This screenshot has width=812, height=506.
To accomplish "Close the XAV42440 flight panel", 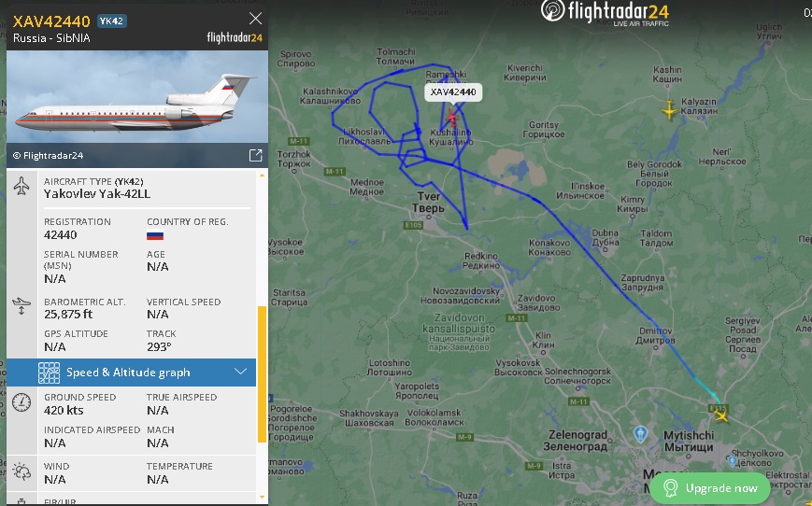I will [255, 19].
